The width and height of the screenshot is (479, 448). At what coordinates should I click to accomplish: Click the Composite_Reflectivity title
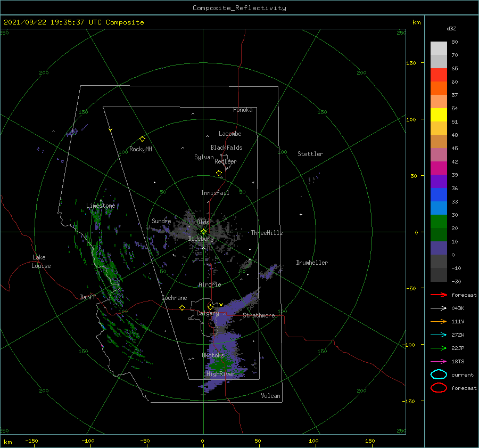pyautogui.click(x=240, y=8)
